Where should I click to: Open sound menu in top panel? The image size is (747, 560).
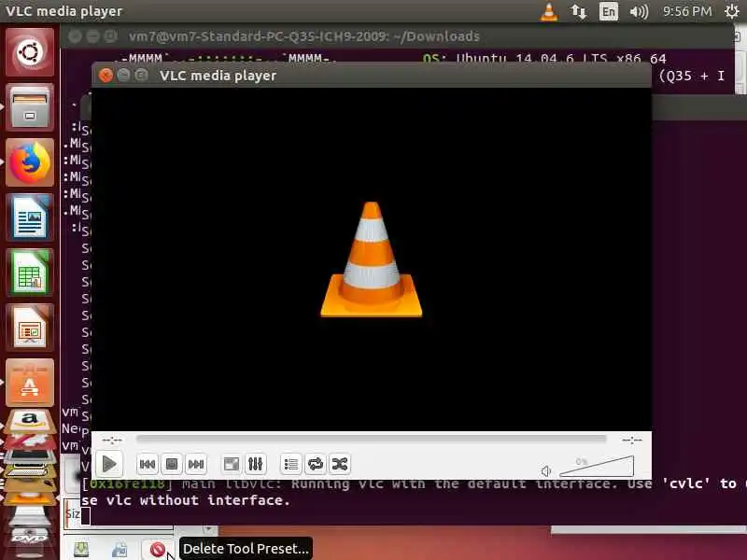[x=639, y=11]
